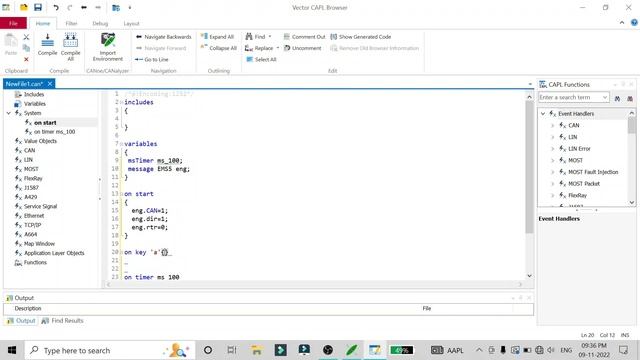
Task: Close the NewFile1.can tab
Action: coord(50,84)
